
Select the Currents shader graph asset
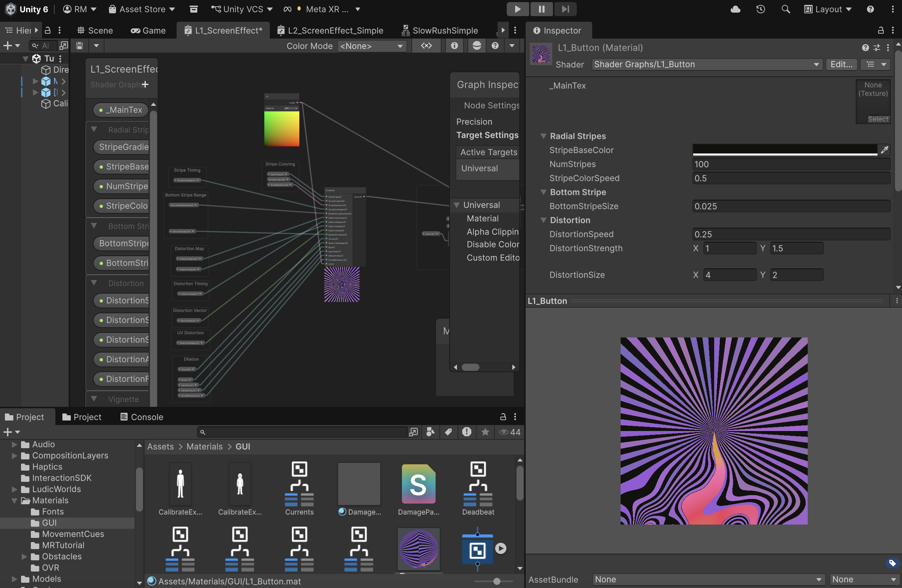pyautogui.click(x=299, y=488)
